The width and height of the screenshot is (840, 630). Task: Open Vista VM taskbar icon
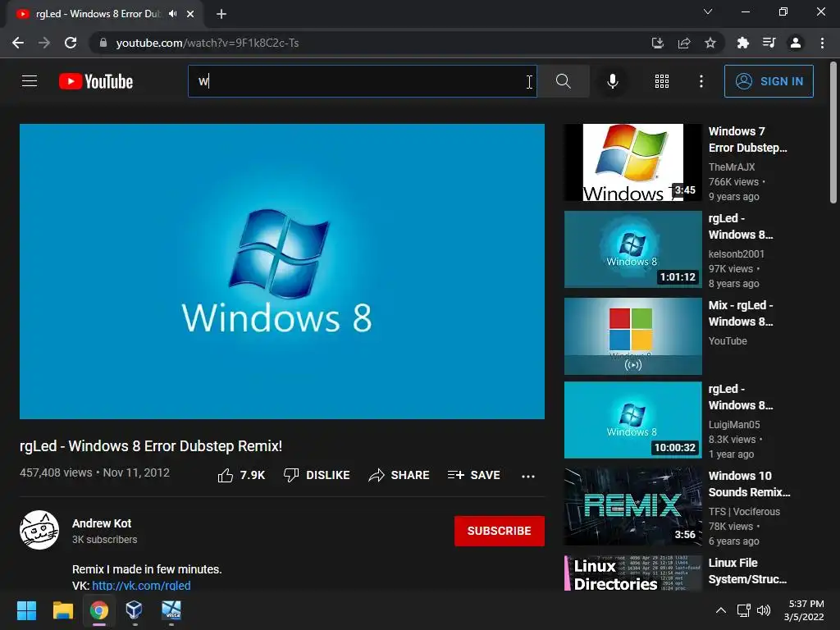[x=171, y=610]
